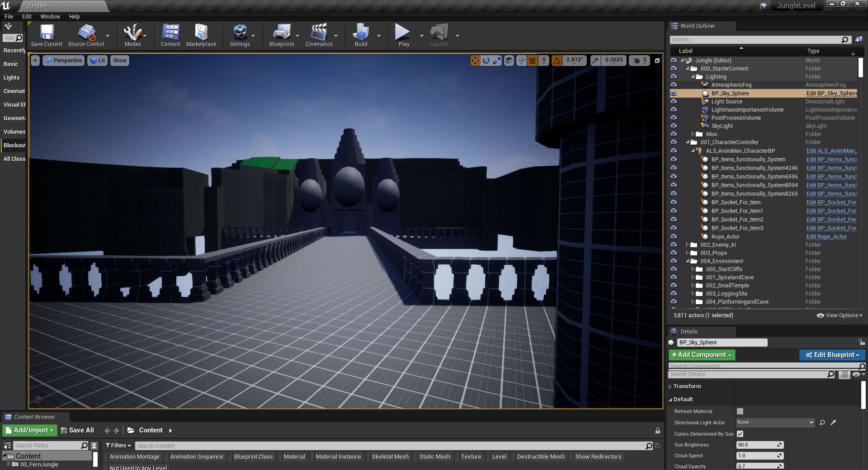
Task: Hide the Light Source actor via eye icon
Action: pos(674,102)
